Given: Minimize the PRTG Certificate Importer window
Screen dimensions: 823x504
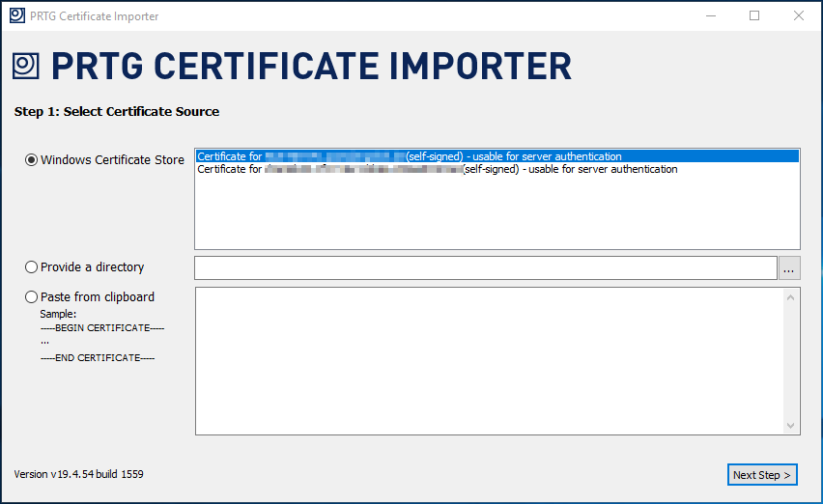Looking at the screenshot, I should tap(710, 16).
